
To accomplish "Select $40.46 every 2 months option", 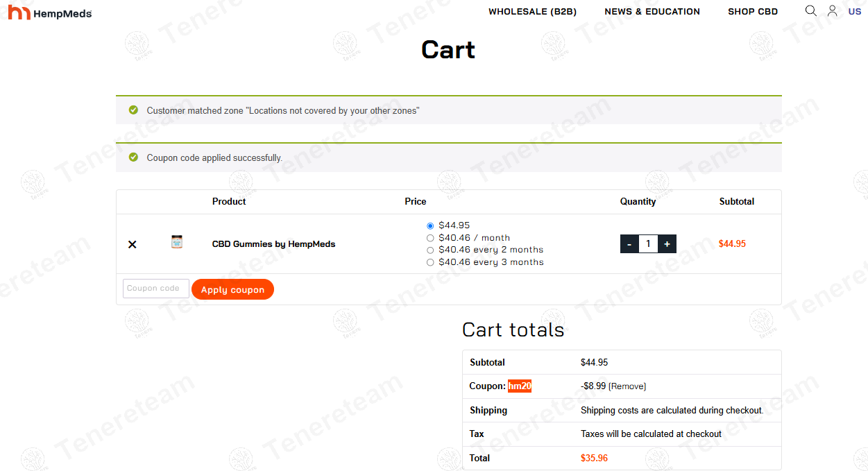I will (x=430, y=250).
